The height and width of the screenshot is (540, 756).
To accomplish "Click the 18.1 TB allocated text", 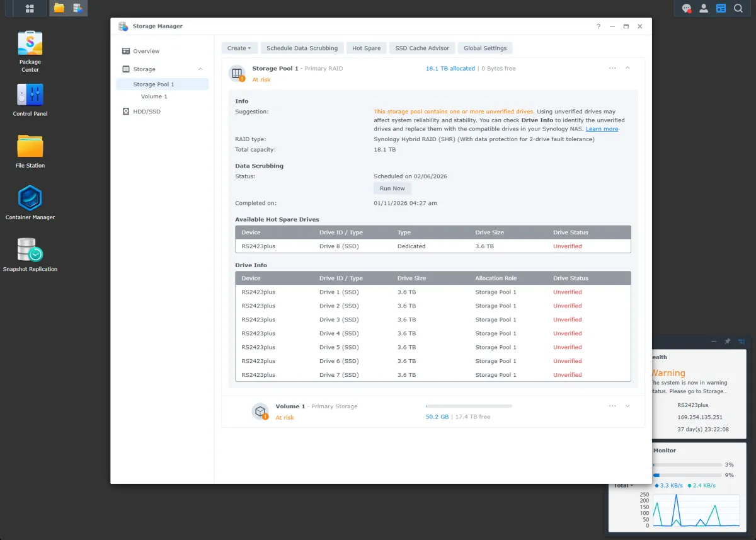I will pyautogui.click(x=450, y=69).
